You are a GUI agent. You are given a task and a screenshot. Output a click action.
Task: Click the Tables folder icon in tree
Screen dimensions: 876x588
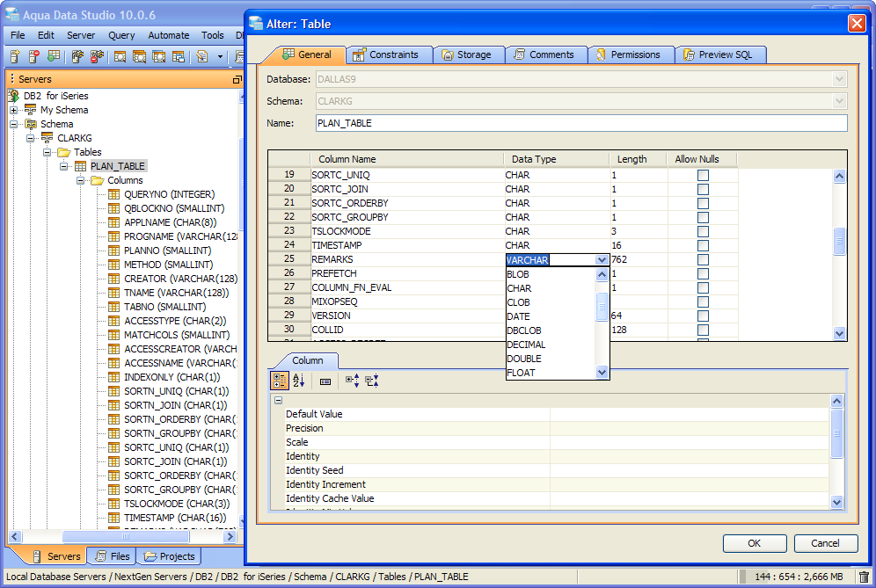[x=64, y=152]
